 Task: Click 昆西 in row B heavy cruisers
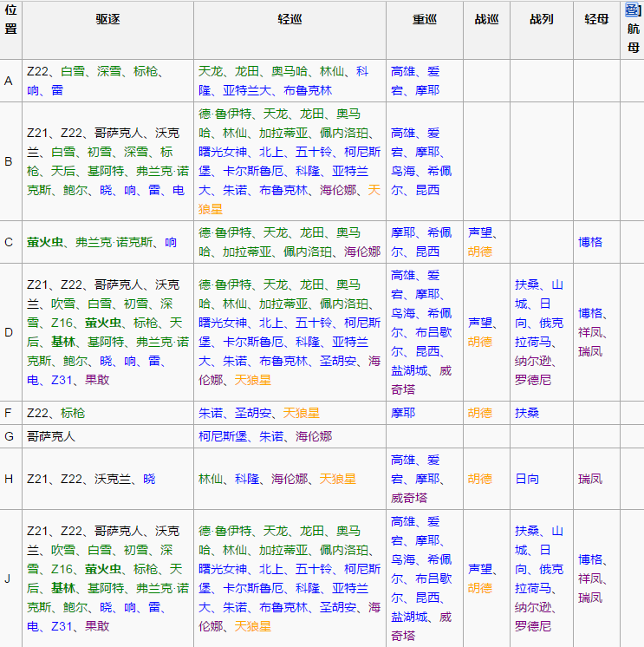point(427,190)
